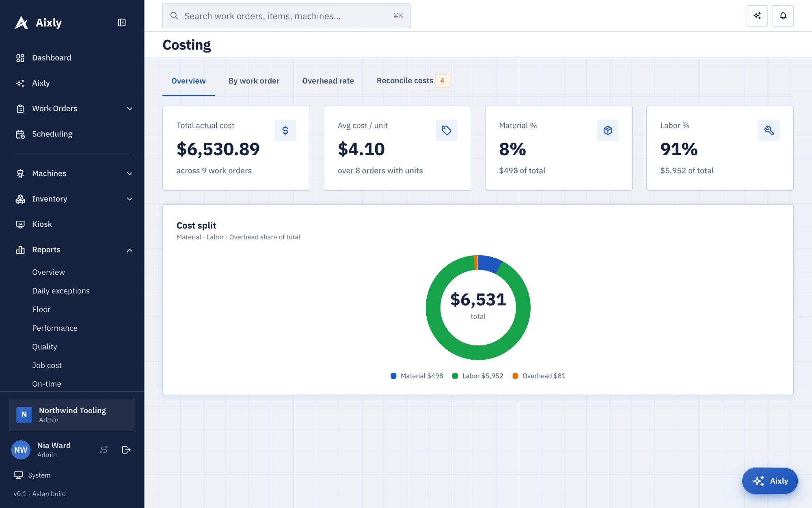Click the log out icon
This screenshot has height=508, width=812.
tap(126, 449)
